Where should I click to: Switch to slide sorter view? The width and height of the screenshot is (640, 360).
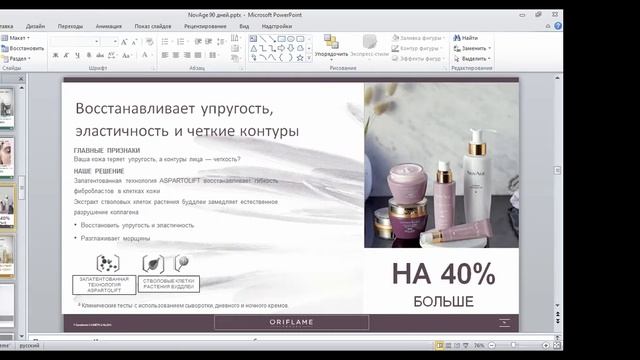click(x=449, y=345)
